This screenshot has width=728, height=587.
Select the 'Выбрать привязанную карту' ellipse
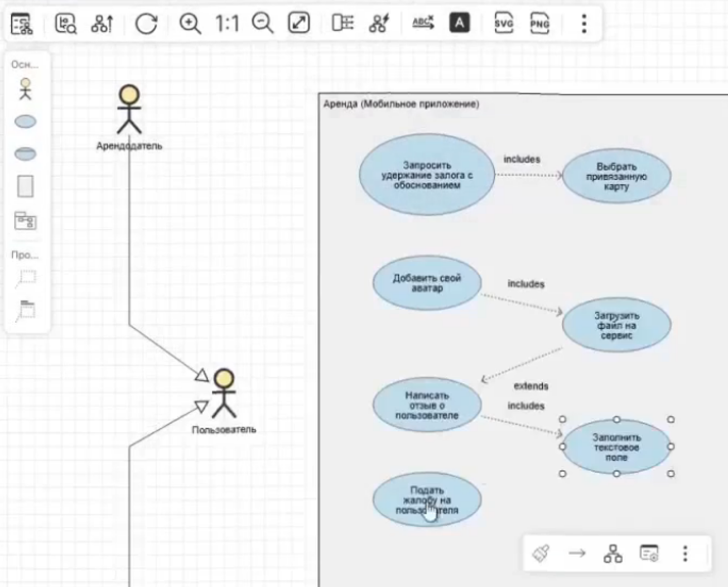click(616, 176)
